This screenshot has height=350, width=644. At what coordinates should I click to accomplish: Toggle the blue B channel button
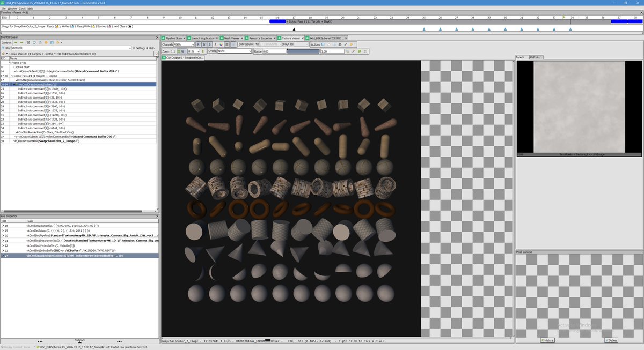coord(209,44)
